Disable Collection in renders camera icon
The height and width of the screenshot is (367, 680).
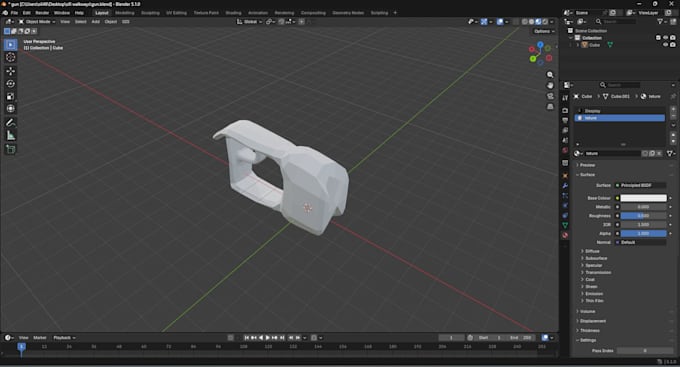[x=673, y=38]
